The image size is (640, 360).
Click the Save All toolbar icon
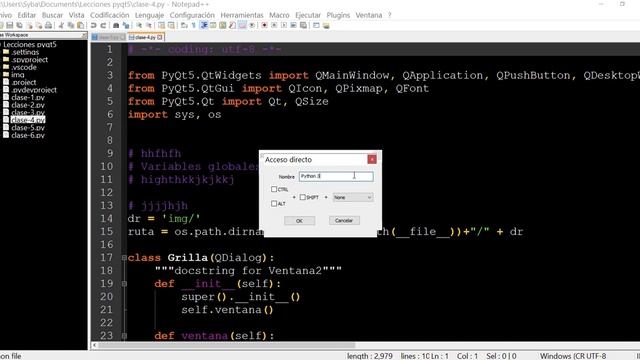(x=20, y=25)
